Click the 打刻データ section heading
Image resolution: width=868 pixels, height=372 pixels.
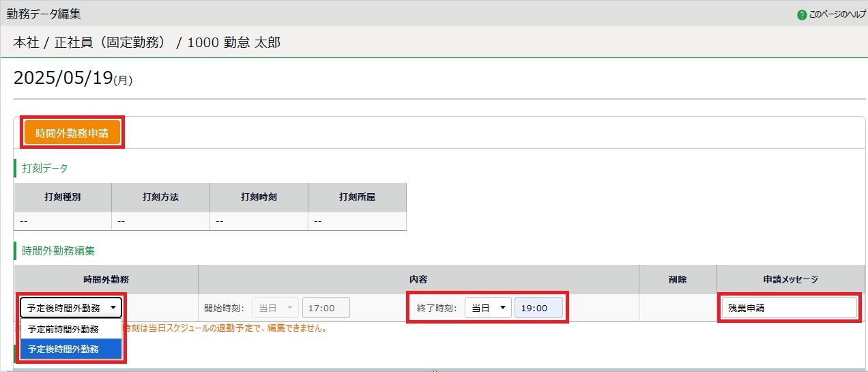(45, 168)
